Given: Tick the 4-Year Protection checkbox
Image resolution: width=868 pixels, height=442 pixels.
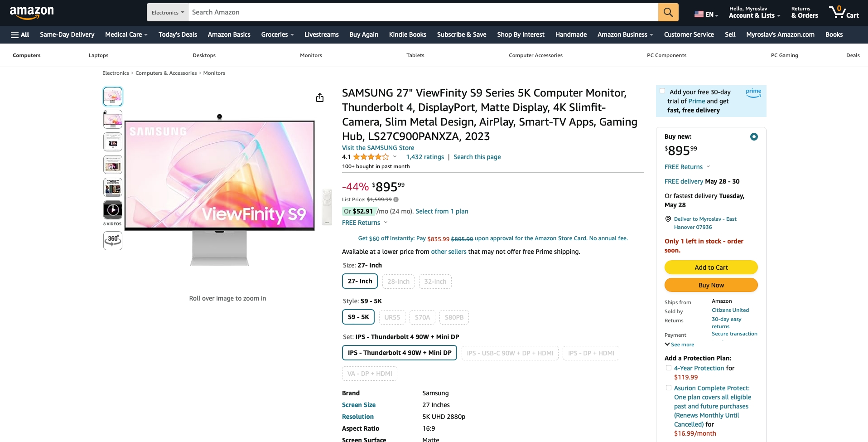Looking at the screenshot, I should [x=669, y=368].
